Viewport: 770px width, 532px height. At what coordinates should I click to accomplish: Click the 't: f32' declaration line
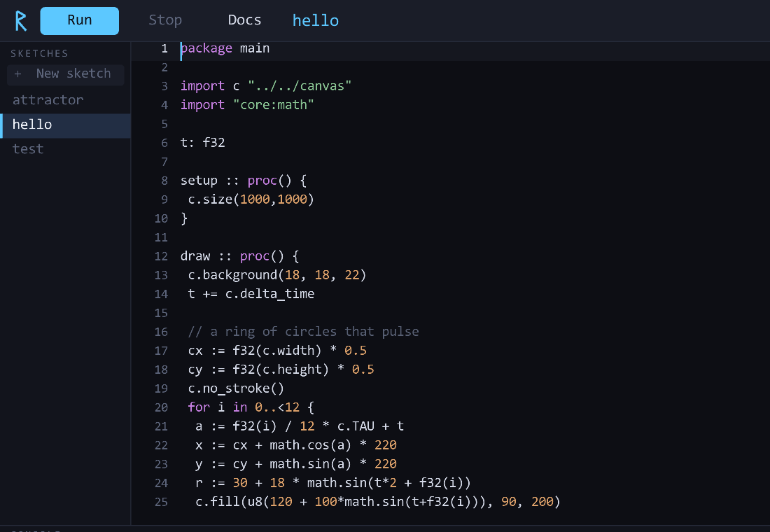coord(202,143)
